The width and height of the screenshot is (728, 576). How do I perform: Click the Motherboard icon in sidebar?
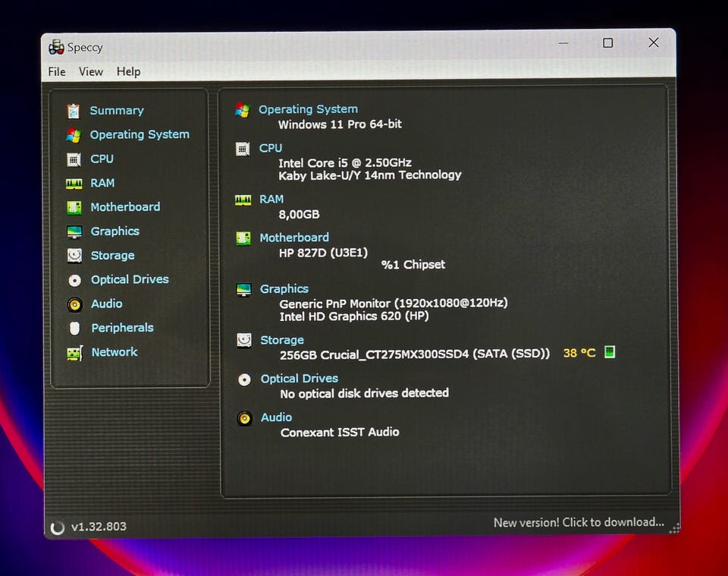click(74, 208)
